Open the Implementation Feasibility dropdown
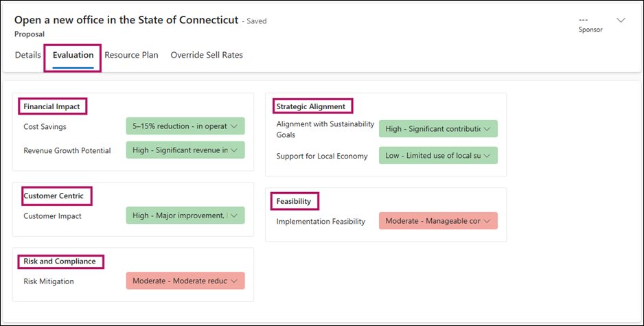Viewport: 644px width, 326px height. coord(438,221)
